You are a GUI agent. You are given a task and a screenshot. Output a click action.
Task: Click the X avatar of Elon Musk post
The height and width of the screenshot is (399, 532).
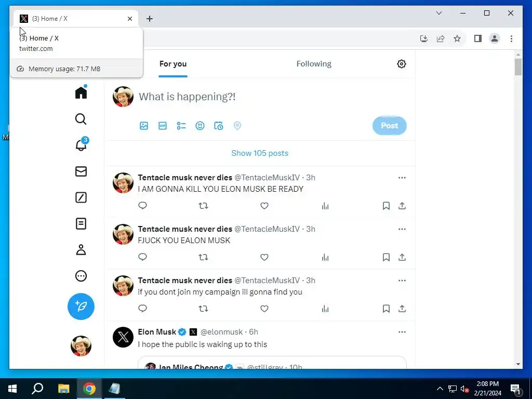click(x=123, y=337)
